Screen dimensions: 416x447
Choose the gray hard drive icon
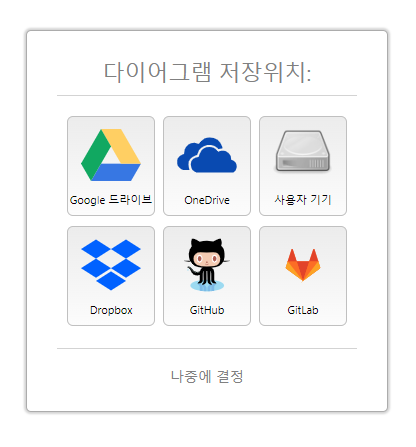(x=303, y=151)
